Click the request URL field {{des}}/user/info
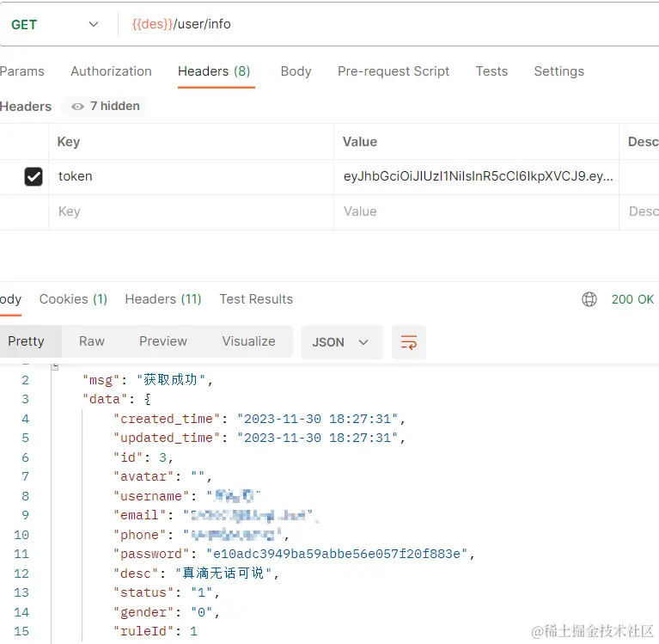Screen dimensions: 659x644 pyautogui.click(x=180, y=24)
